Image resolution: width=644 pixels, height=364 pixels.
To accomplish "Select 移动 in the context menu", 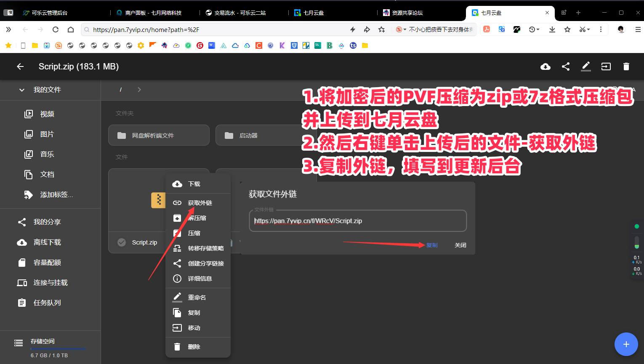I will (198, 328).
